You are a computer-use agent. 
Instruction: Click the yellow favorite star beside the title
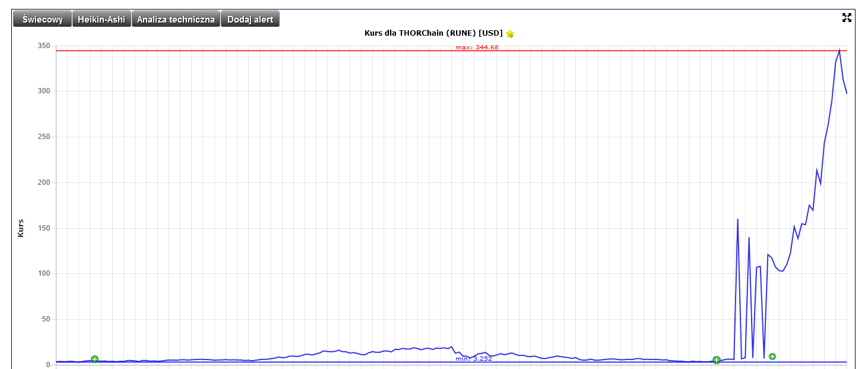click(510, 34)
